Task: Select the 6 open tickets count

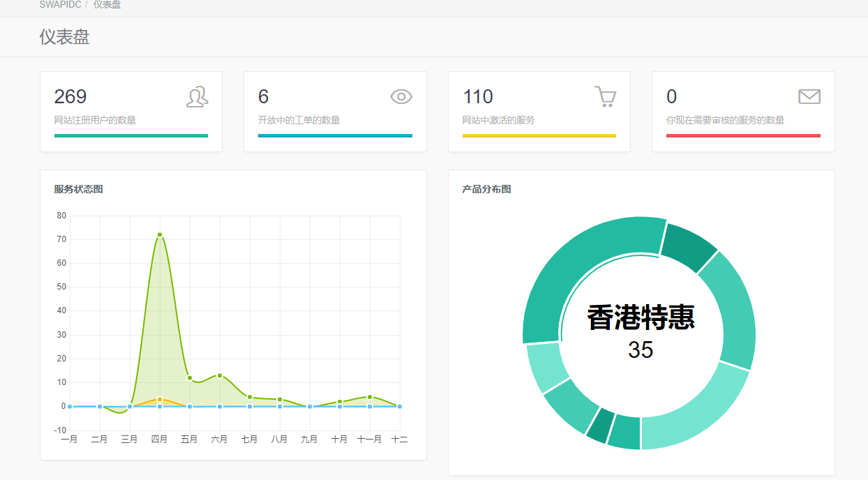Action: (x=263, y=96)
